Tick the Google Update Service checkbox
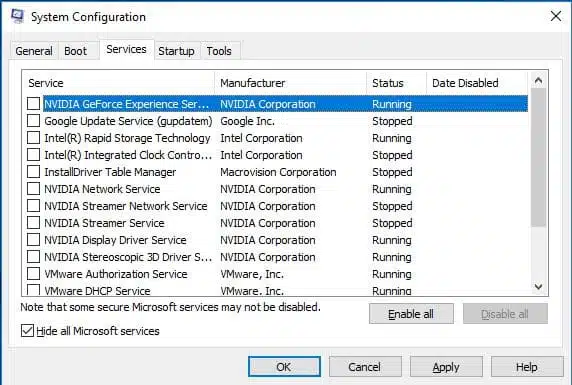The width and height of the screenshot is (572, 385). (x=33, y=121)
